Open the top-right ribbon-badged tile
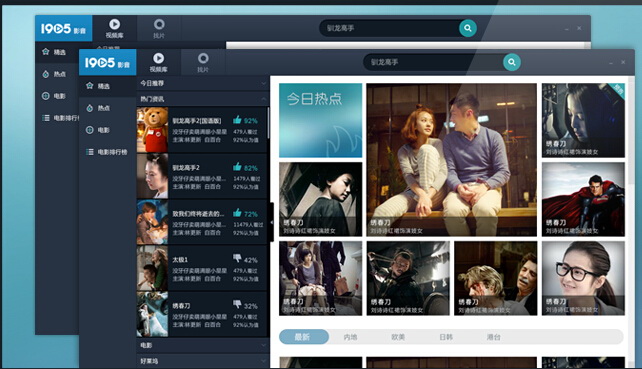Viewport: 642px width, 369px height. (583, 120)
